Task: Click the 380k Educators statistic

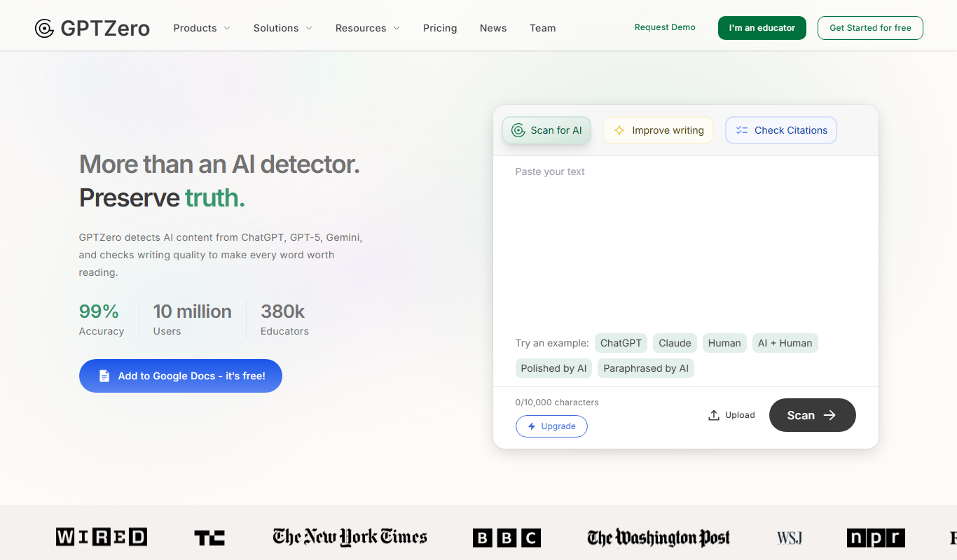Action: 284,320
